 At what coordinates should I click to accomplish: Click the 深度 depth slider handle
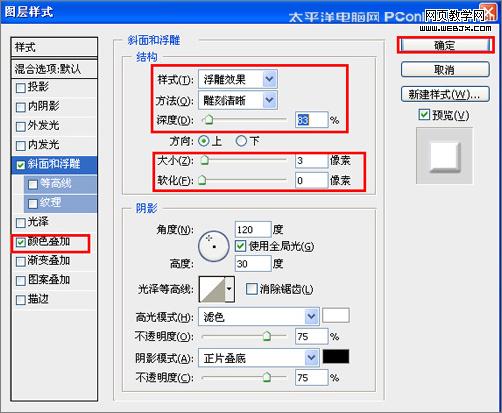point(209,119)
